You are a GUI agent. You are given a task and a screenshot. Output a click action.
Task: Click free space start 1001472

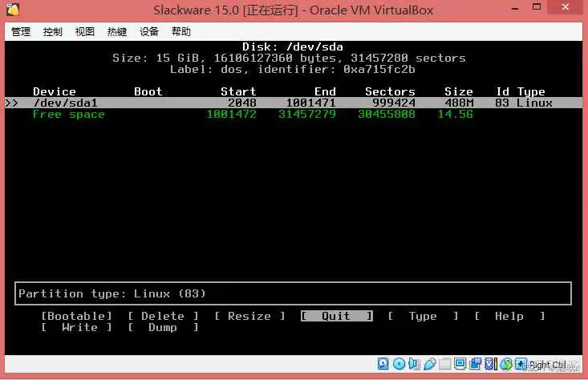tap(231, 114)
